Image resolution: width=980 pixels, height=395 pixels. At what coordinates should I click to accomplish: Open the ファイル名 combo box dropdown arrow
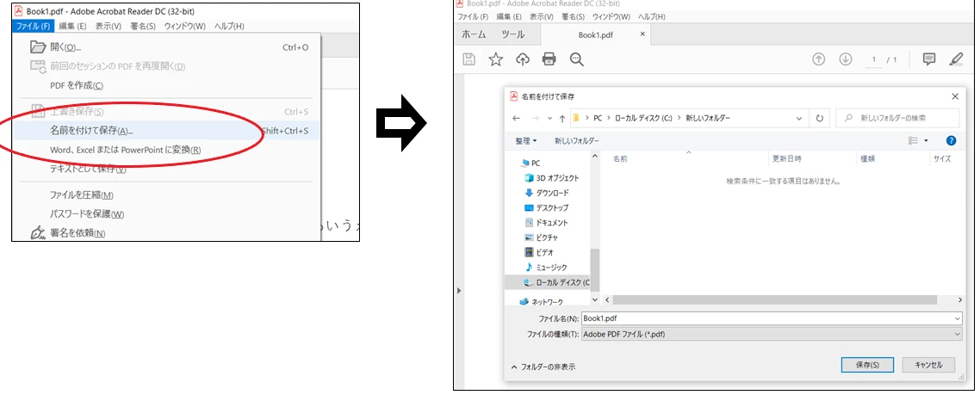point(958,318)
